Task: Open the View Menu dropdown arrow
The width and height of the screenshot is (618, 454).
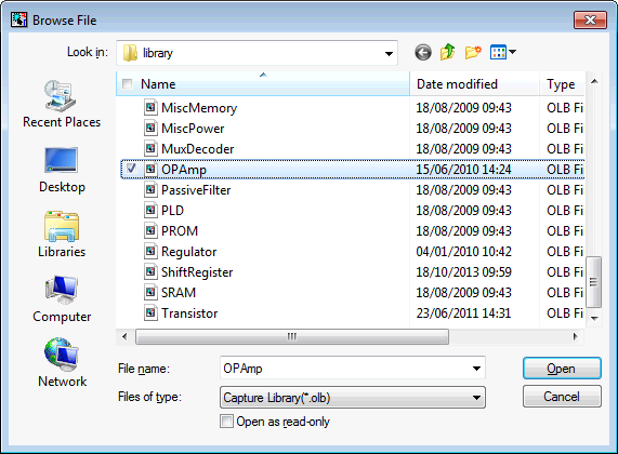Action: click(513, 52)
